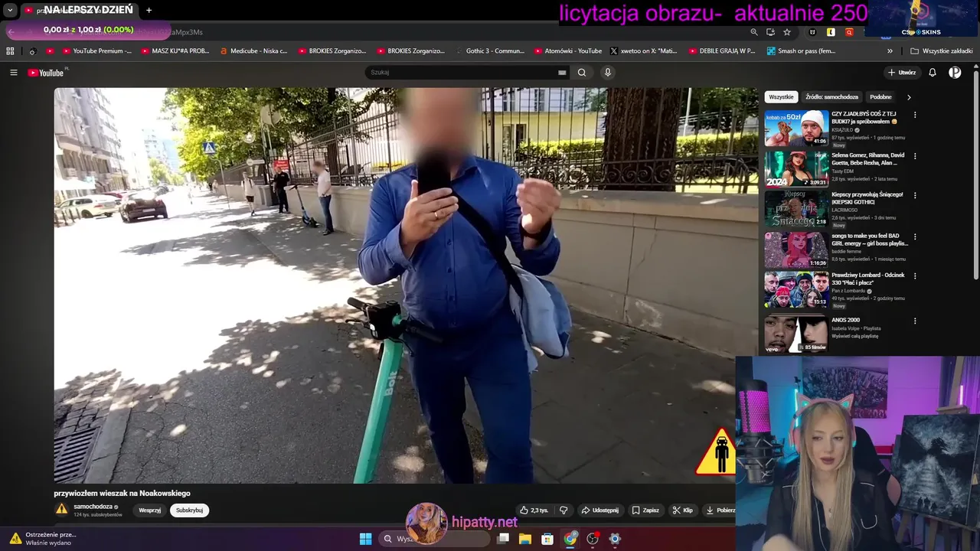Open options for CZY ZJADŁBYŚ COŚ video
980x551 pixels.
pos(915,115)
